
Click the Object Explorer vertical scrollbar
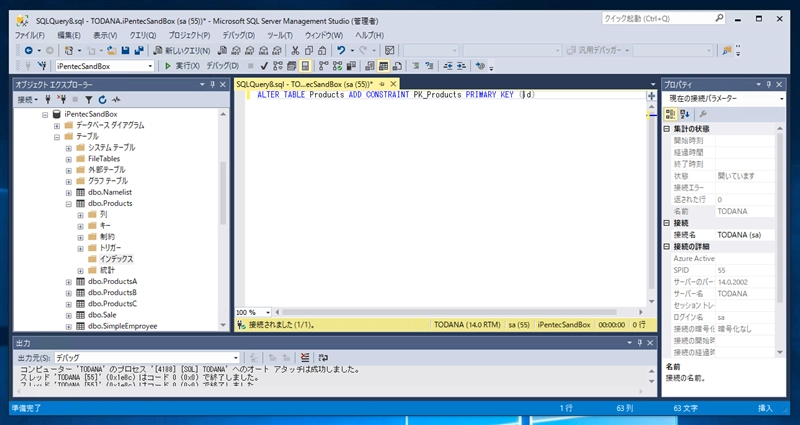click(x=223, y=193)
